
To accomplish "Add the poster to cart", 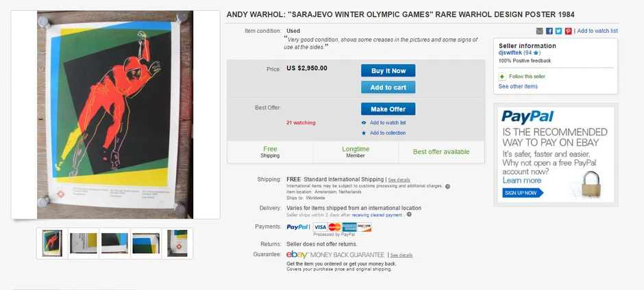I will coord(388,88).
